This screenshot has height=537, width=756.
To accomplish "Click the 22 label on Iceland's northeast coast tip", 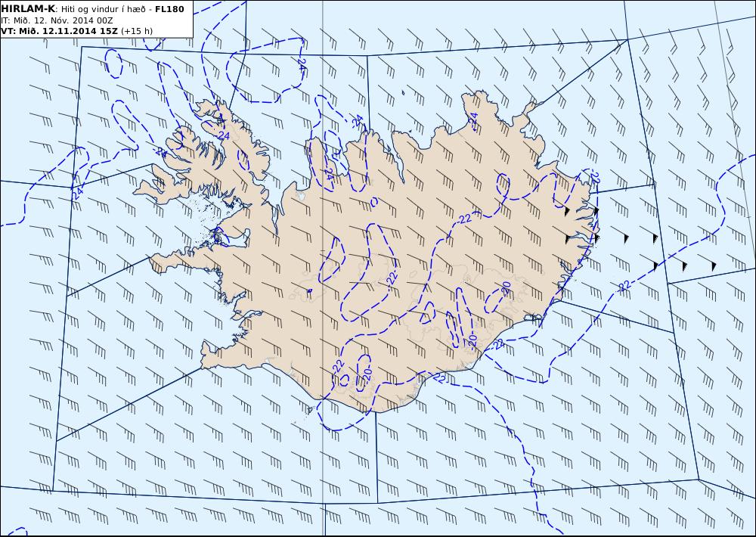I will pyautogui.click(x=596, y=177).
